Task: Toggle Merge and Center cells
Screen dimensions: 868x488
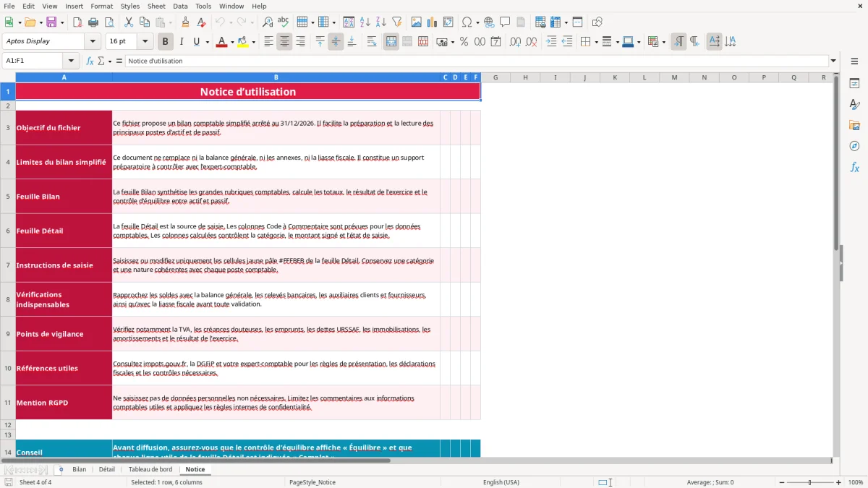Action: [x=391, y=42]
